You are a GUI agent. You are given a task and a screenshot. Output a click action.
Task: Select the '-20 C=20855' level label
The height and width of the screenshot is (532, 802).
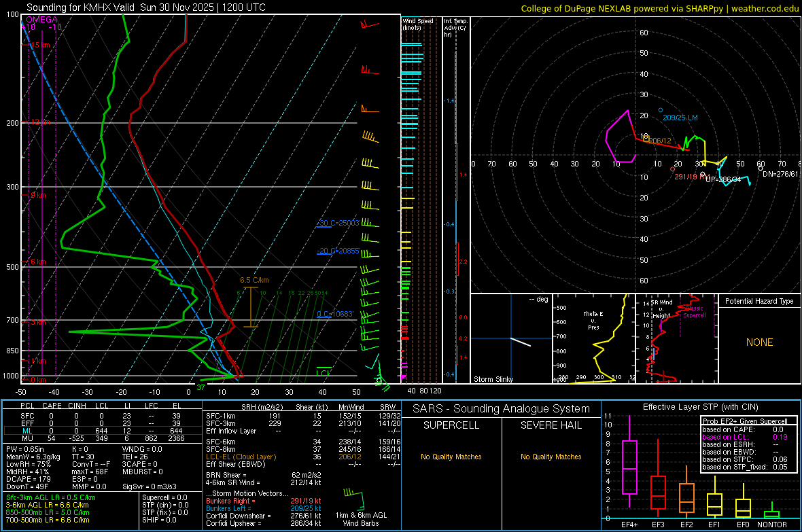coord(338,251)
